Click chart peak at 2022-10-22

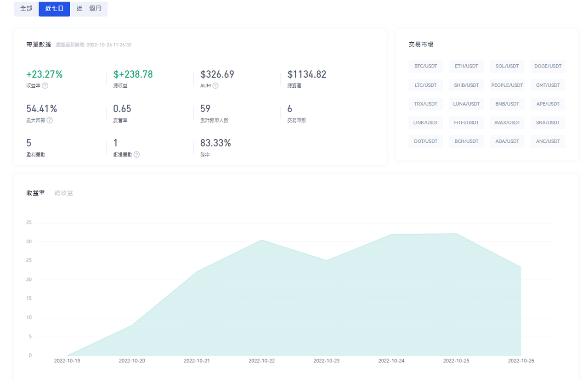261,240
